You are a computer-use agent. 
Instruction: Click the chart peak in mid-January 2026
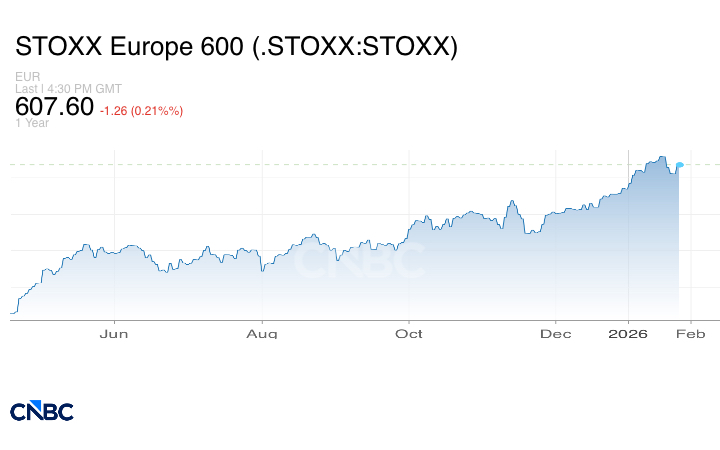(661, 157)
